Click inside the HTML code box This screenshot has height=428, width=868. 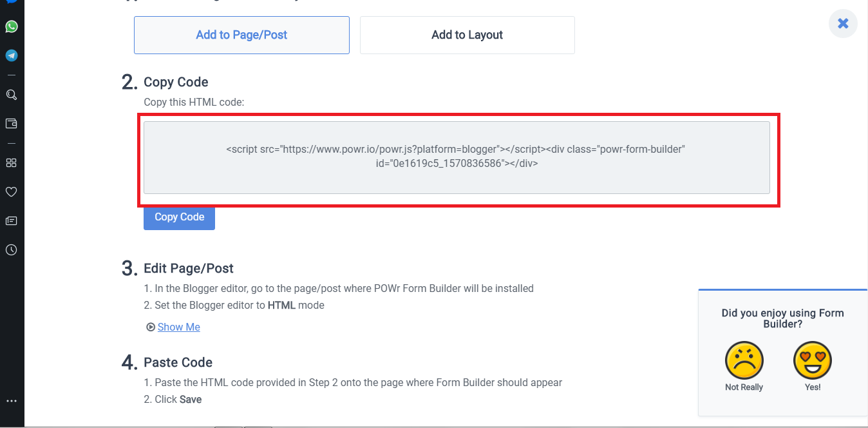click(456, 157)
